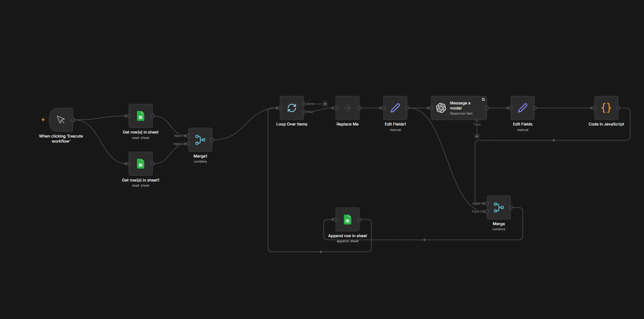This screenshot has height=319, width=644.
Task: Click the Input 2 port of Merge1
Action: (x=188, y=144)
